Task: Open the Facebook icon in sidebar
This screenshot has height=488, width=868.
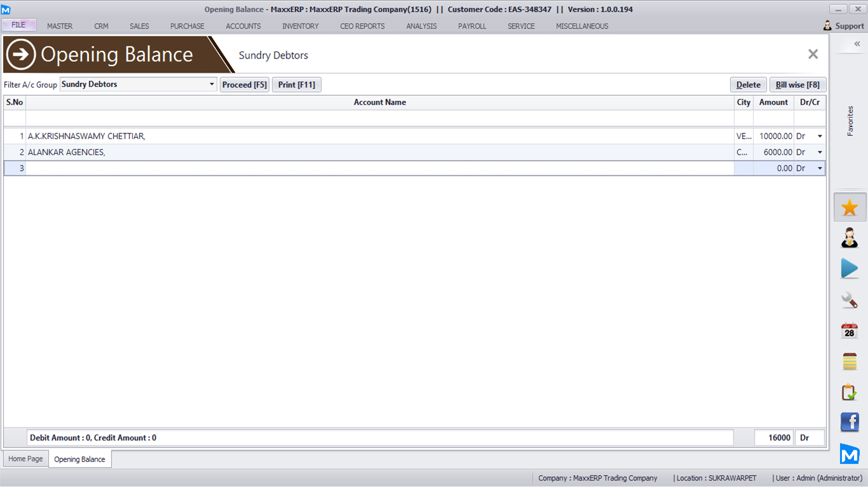Action: [x=850, y=422]
